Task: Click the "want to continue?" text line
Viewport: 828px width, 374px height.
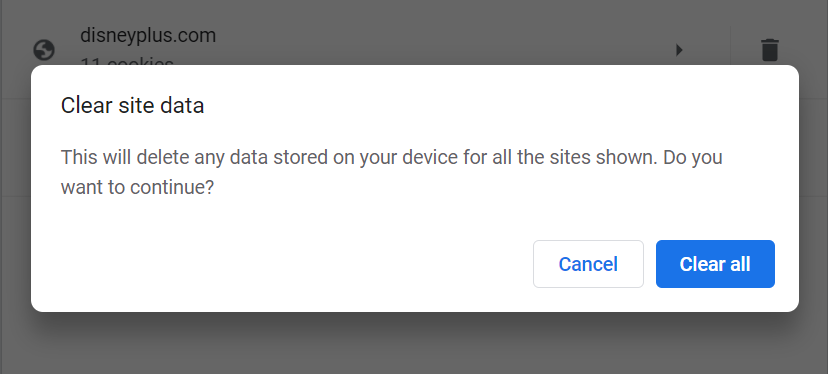Action: click(x=137, y=187)
